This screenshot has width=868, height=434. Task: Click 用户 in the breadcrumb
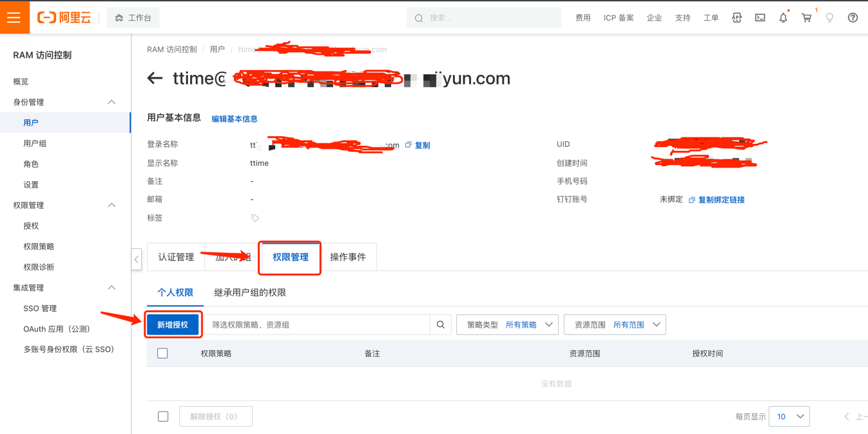(217, 50)
